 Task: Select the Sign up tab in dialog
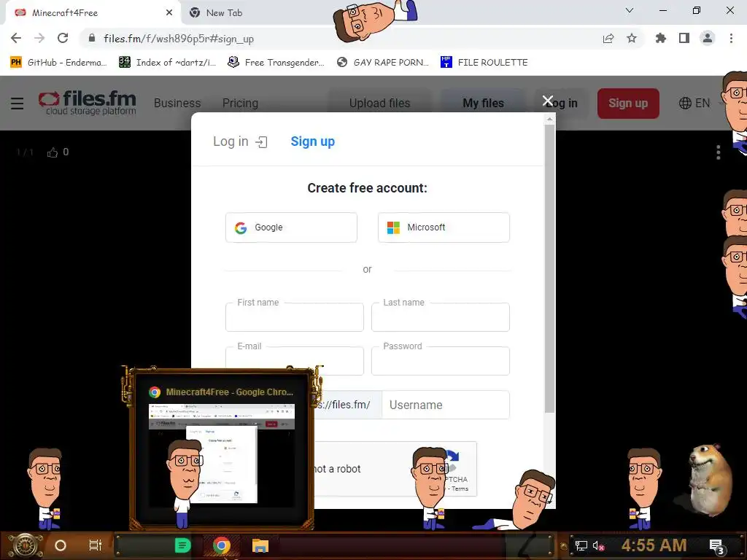coord(312,141)
